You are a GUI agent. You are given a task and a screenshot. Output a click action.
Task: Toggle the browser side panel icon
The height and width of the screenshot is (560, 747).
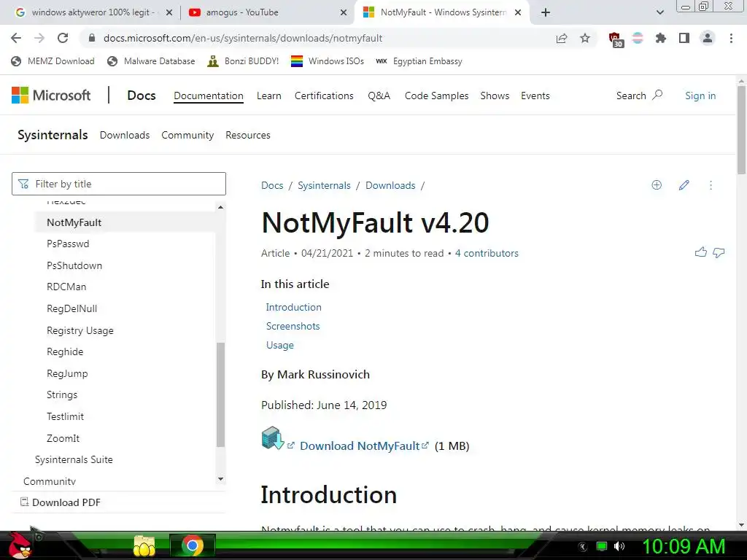pyautogui.click(x=684, y=38)
